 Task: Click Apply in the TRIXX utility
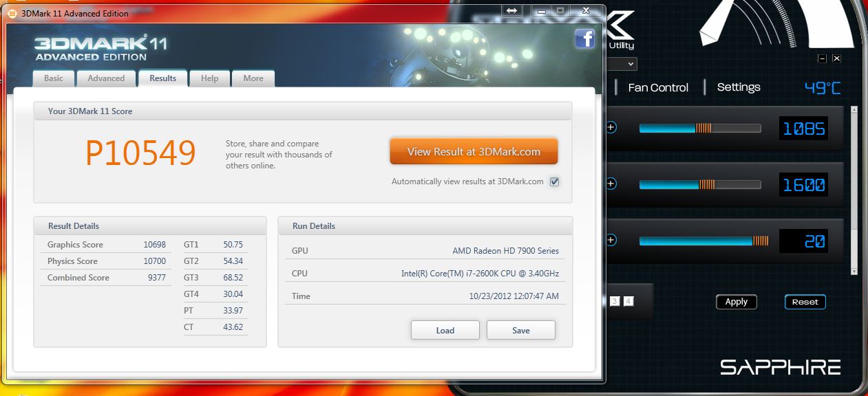pyautogui.click(x=737, y=302)
